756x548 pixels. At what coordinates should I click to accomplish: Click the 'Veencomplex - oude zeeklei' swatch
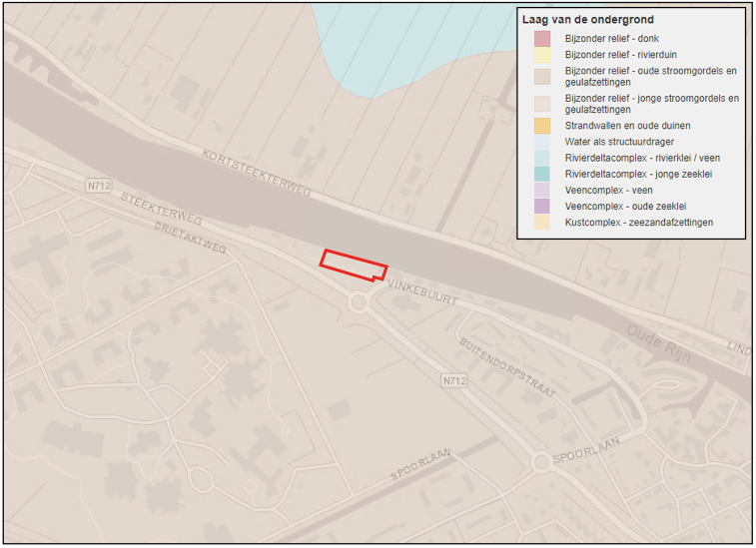(542, 207)
